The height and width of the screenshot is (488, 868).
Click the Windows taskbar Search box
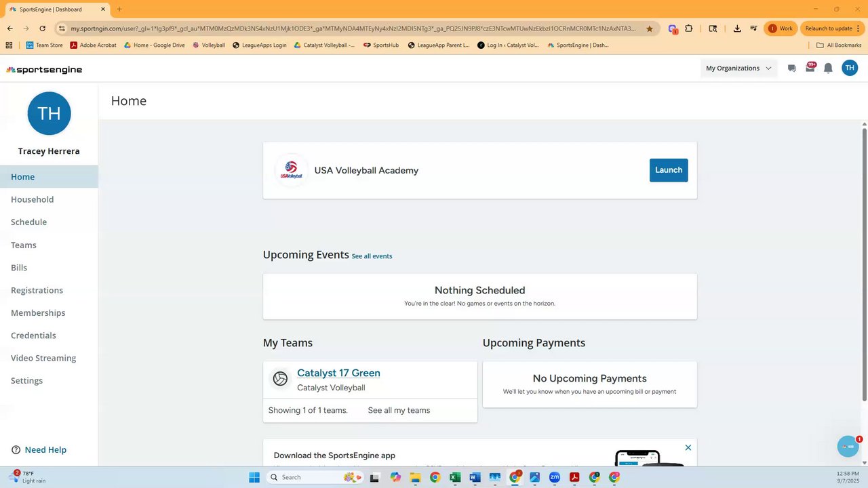click(315, 477)
